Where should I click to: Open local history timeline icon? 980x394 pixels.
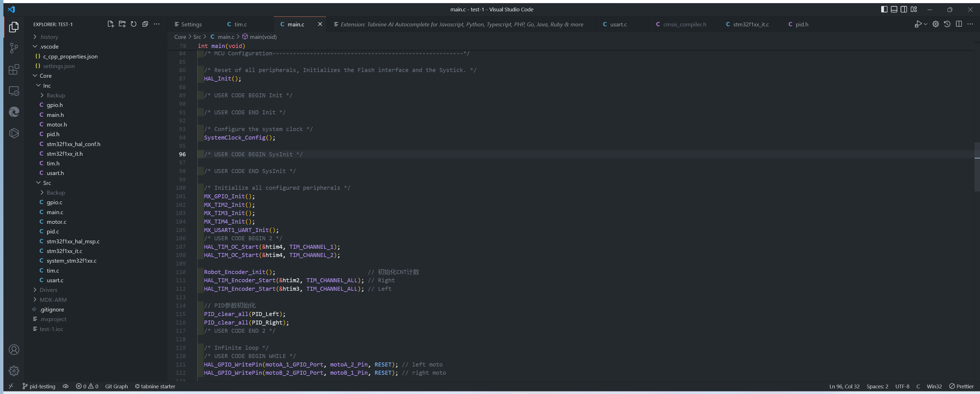point(947,24)
